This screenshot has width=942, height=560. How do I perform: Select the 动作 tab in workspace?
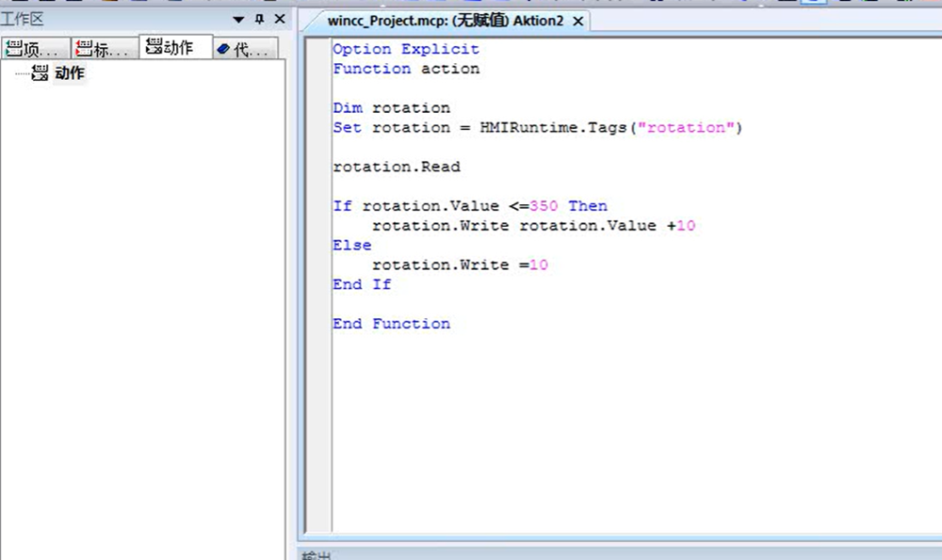(175, 48)
